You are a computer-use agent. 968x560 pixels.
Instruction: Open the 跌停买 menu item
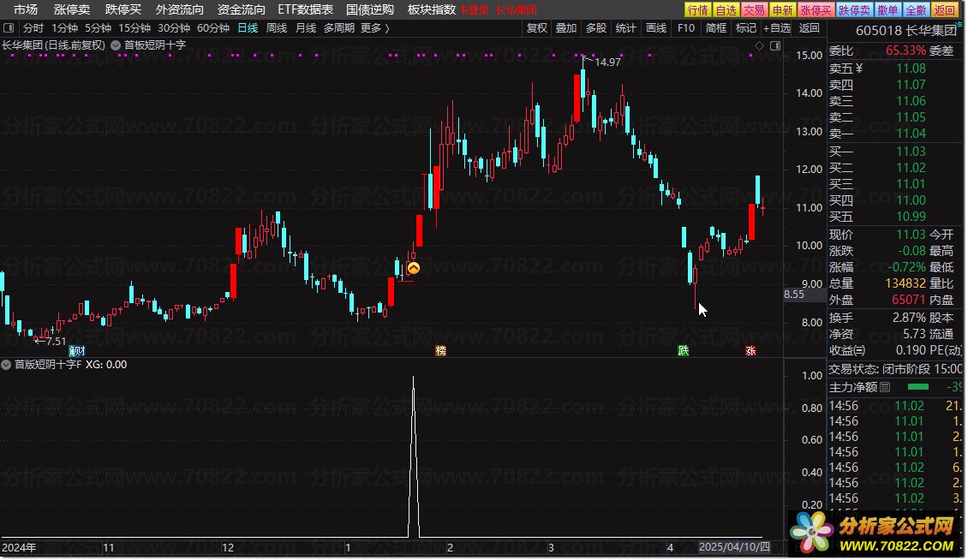point(122,9)
